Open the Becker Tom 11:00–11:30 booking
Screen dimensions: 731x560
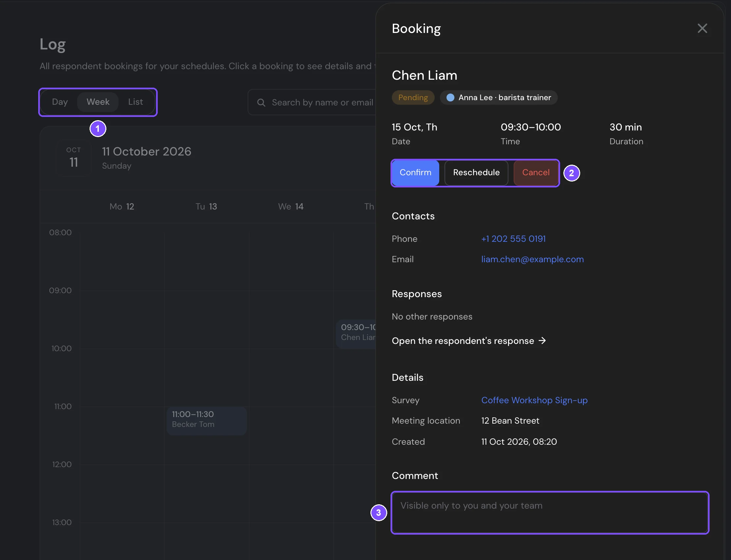point(206,421)
